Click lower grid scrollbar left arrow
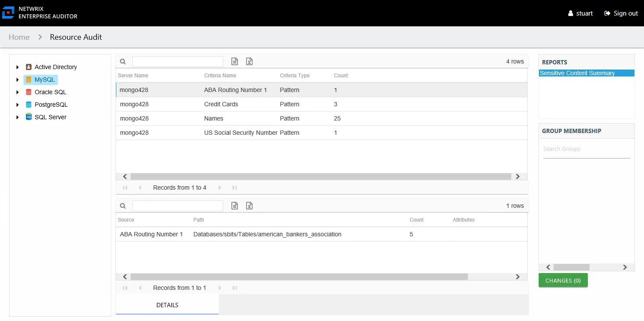 tap(125, 277)
